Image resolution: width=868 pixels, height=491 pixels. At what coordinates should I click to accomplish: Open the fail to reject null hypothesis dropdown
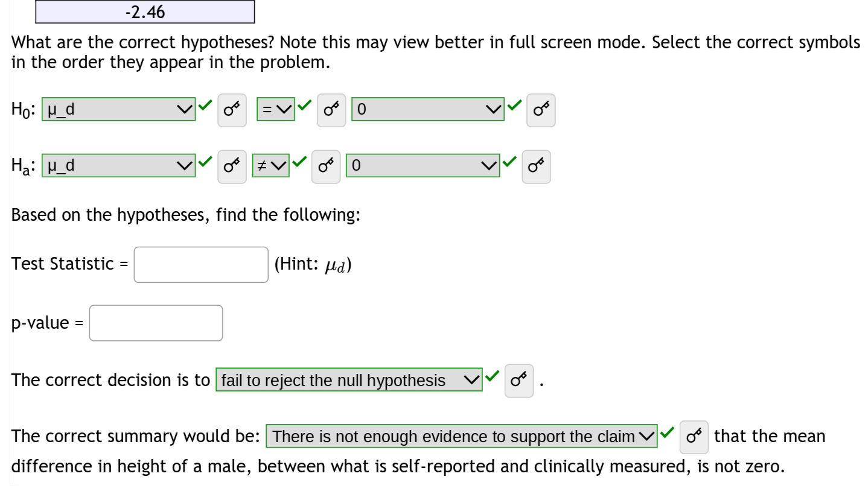[349, 380]
